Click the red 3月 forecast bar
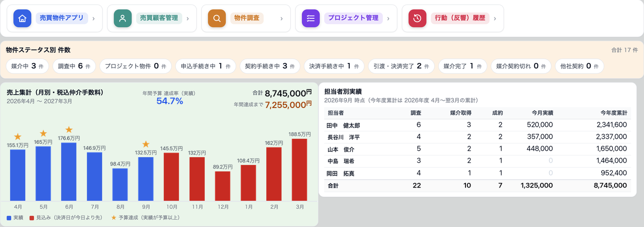The height and width of the screenshot is (227, 644). pyautogui.click(x=299, y=170)
